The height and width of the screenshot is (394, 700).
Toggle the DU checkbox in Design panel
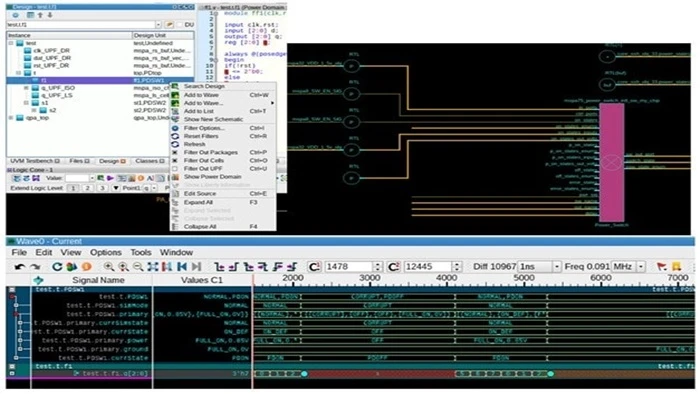click(180, 25)
